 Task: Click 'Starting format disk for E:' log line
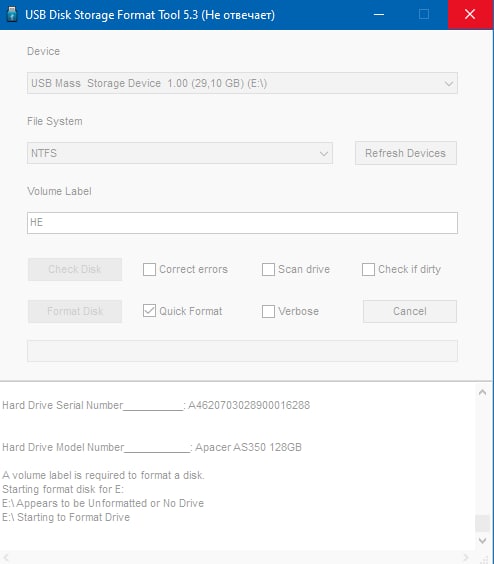63,490
